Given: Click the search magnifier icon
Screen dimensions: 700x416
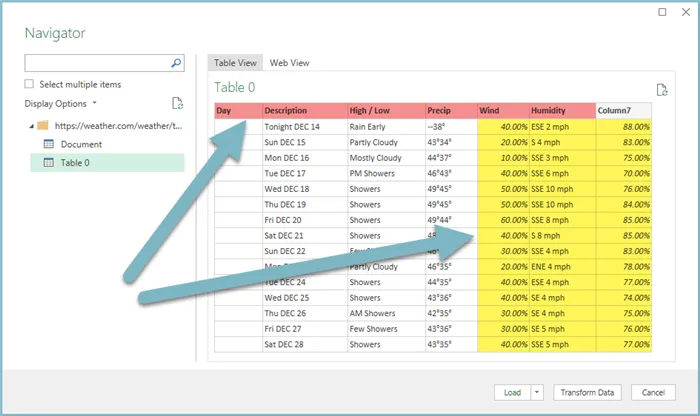Looking at the screenshot, I should 177,63.
